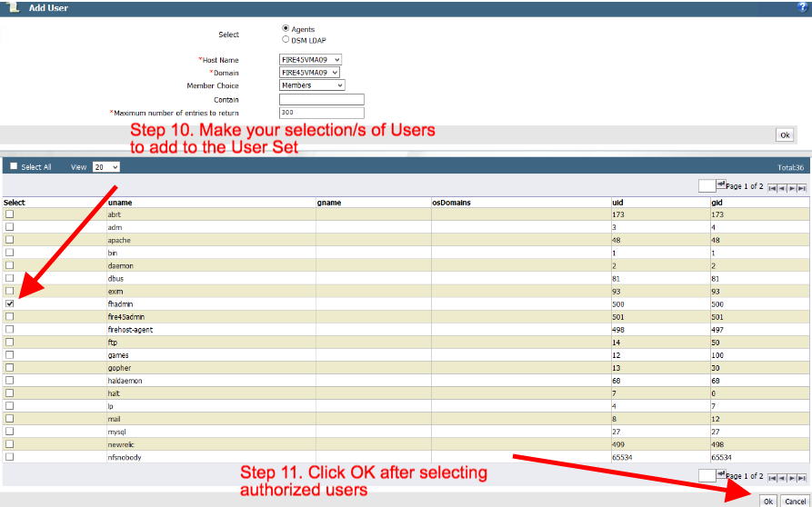Open the Host Name dropdown
The height and width of the screenshot is (507, 812).
(x=310, y=60)
